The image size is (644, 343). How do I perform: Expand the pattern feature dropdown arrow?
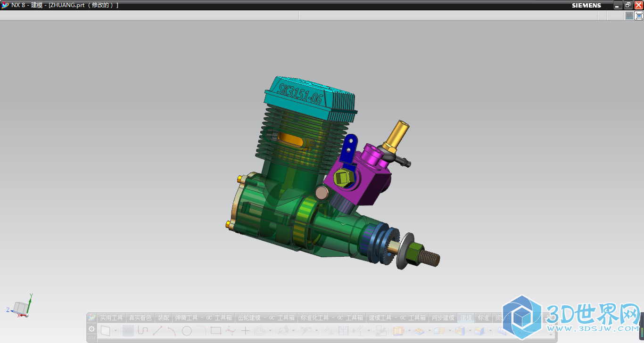point(429,330)
